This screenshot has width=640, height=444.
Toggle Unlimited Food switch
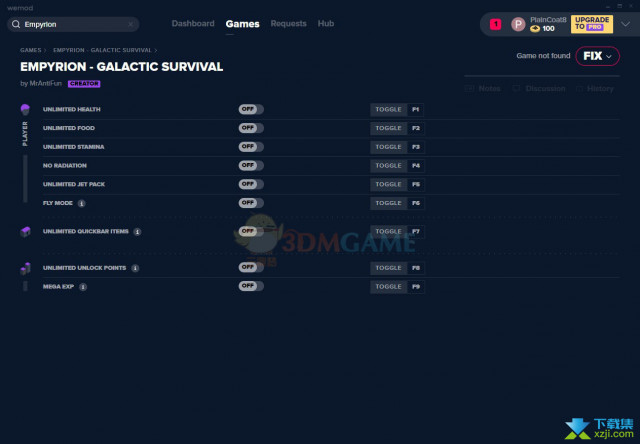pyautogui.click(x=251, y=128)
